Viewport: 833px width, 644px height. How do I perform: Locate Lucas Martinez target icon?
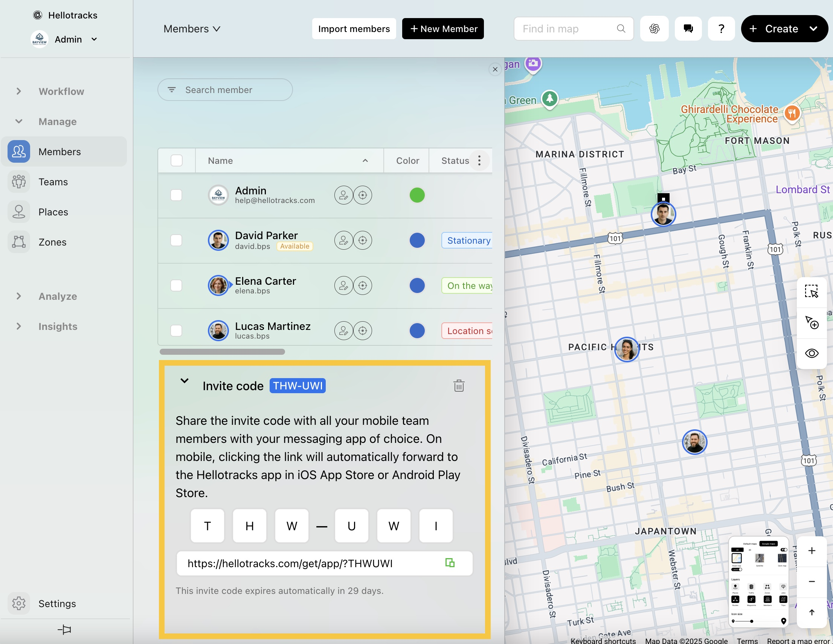click(362, 331)
